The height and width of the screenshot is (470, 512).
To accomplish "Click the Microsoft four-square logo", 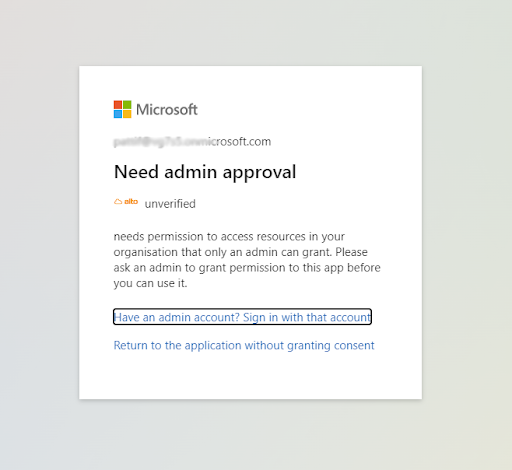I will pos(122,109).
